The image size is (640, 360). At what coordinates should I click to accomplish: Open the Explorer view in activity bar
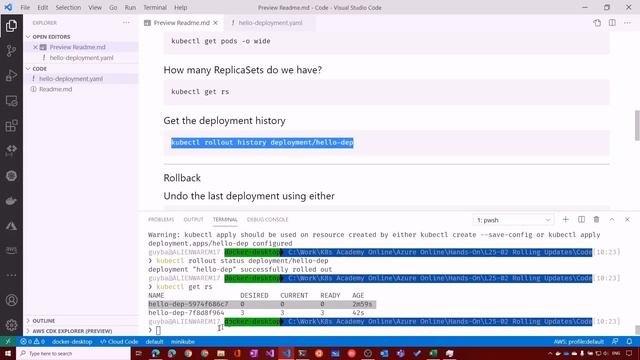tap(11, 26)
